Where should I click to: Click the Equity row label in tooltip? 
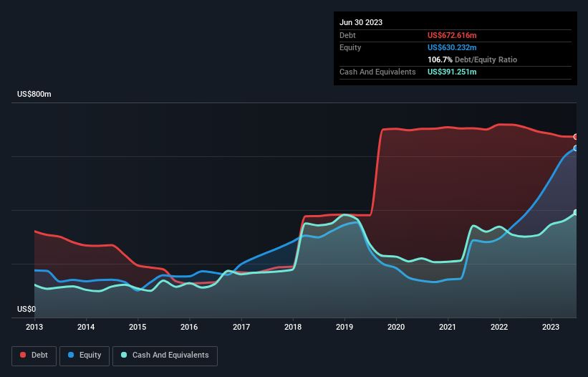(x=350, y=47)
